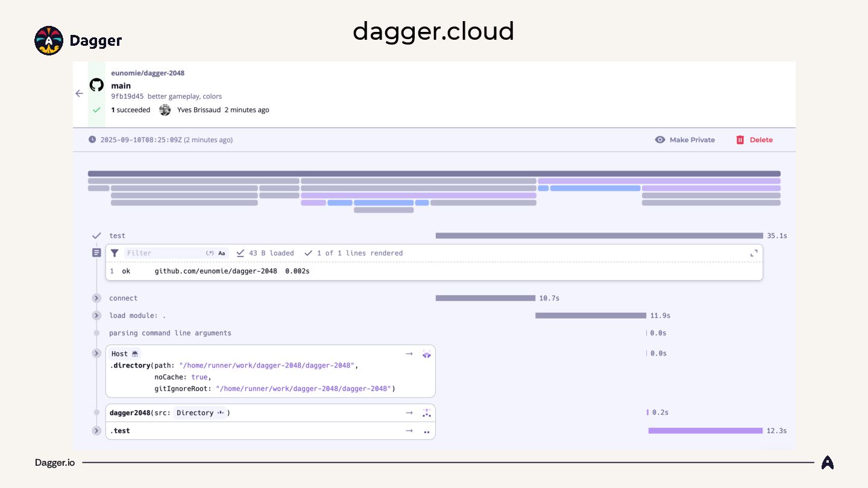
Task: Click the load module 11.9s duration bar
Action: click(x=591, y=316)
